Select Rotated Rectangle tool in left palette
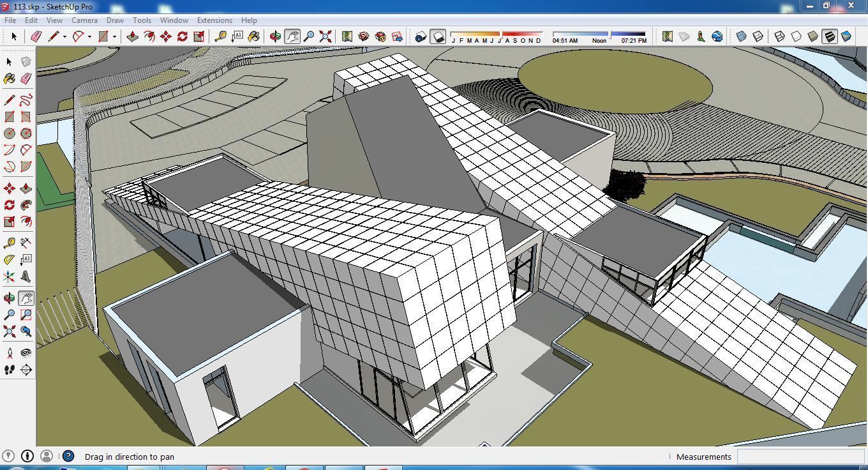This screenshot has width=868, height=470. click(26, 117)
